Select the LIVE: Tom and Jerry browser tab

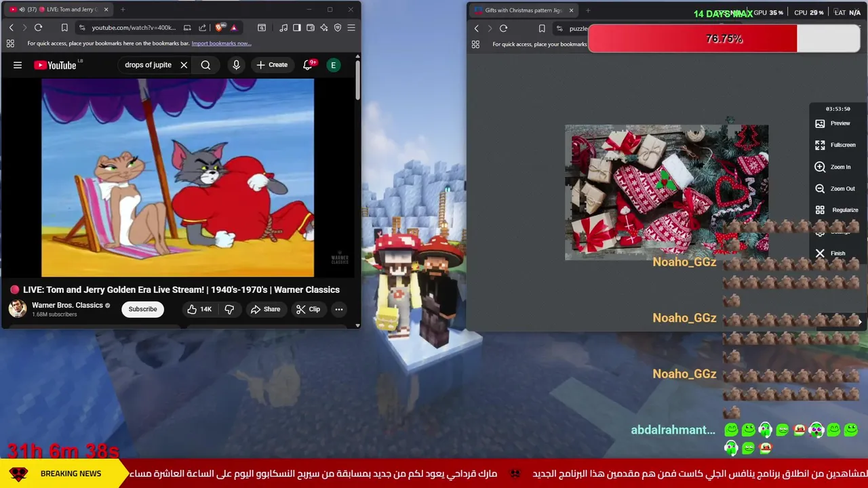coord(58,9)
